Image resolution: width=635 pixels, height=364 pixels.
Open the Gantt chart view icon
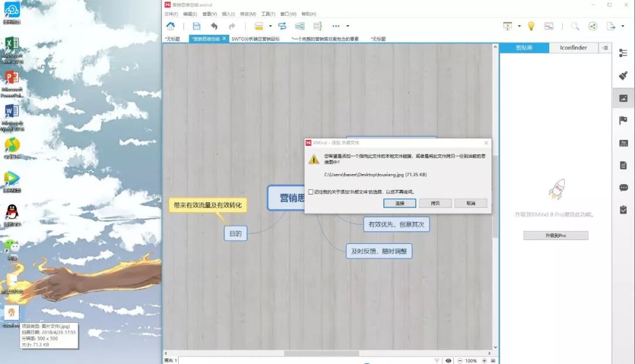(549, 26)
